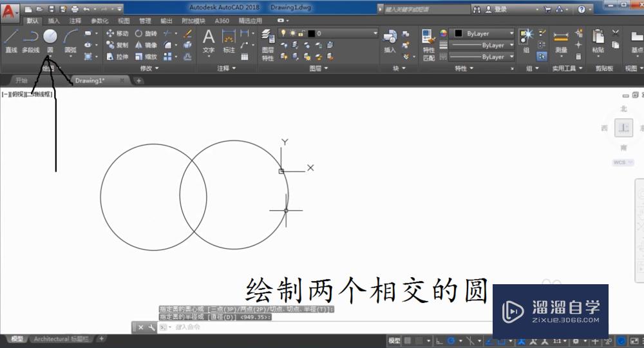Click the keyword search box

(427, 9)
